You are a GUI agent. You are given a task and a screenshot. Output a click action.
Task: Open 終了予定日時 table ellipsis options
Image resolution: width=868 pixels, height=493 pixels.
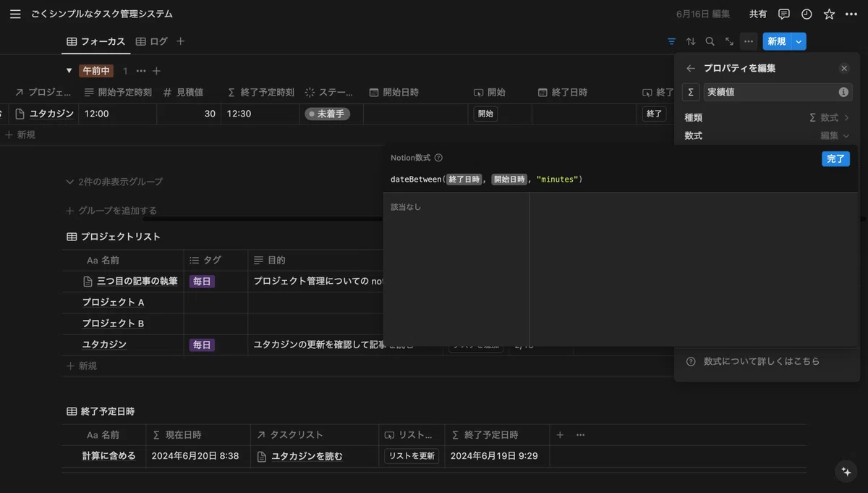click(x=580, y=435)
